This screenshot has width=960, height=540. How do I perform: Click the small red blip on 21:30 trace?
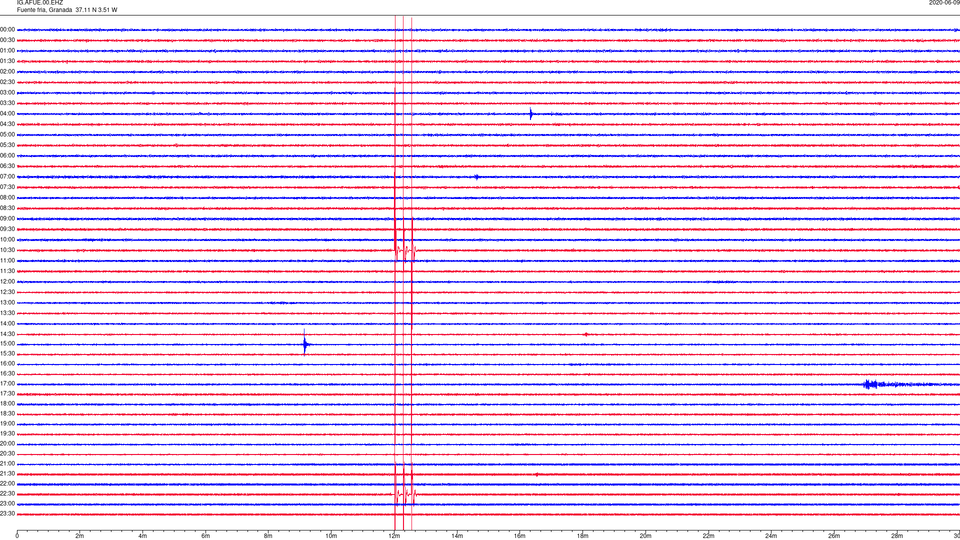[x=536, y=474]
